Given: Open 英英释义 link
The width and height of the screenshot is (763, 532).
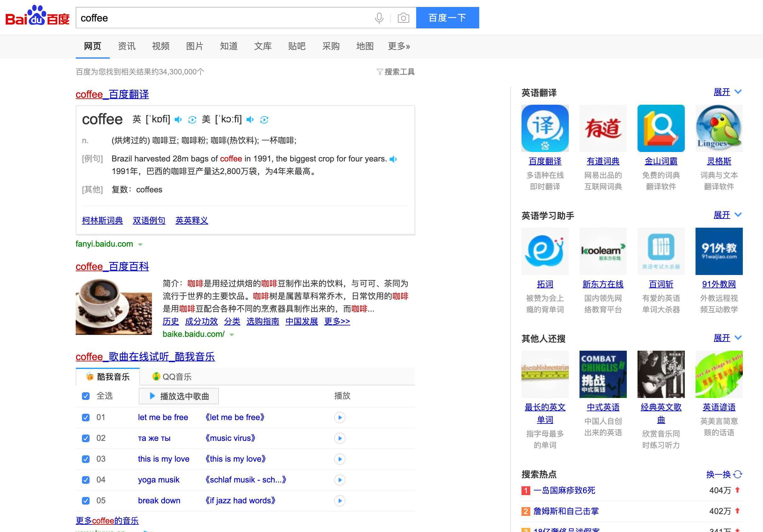Looking at the screenshot, I should point(192,220).
